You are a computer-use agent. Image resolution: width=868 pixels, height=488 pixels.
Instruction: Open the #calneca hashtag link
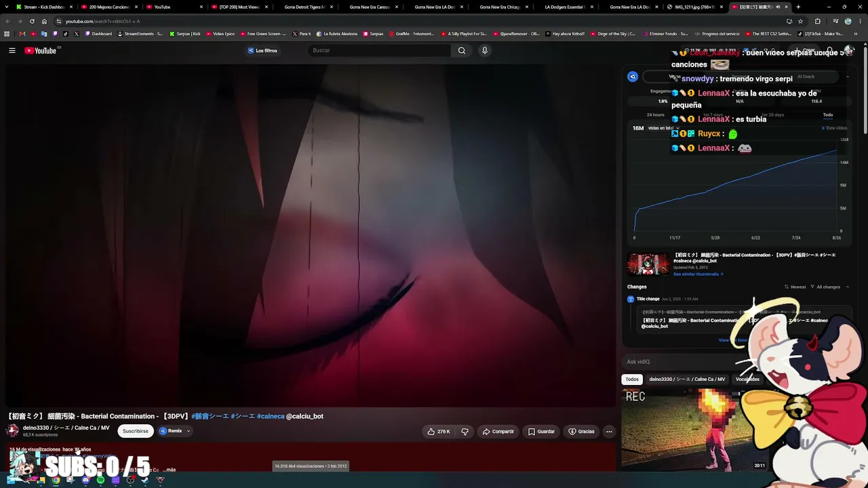(271, 416)
